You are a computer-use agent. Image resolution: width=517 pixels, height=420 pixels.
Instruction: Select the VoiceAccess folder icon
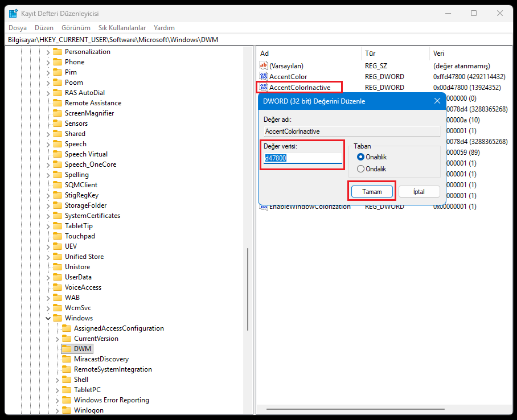click(x=58, y=287)
